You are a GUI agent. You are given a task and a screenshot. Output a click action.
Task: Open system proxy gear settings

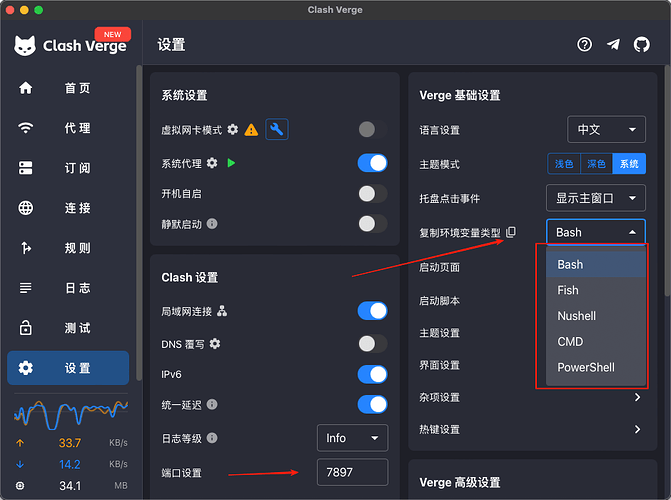(212, 163)
